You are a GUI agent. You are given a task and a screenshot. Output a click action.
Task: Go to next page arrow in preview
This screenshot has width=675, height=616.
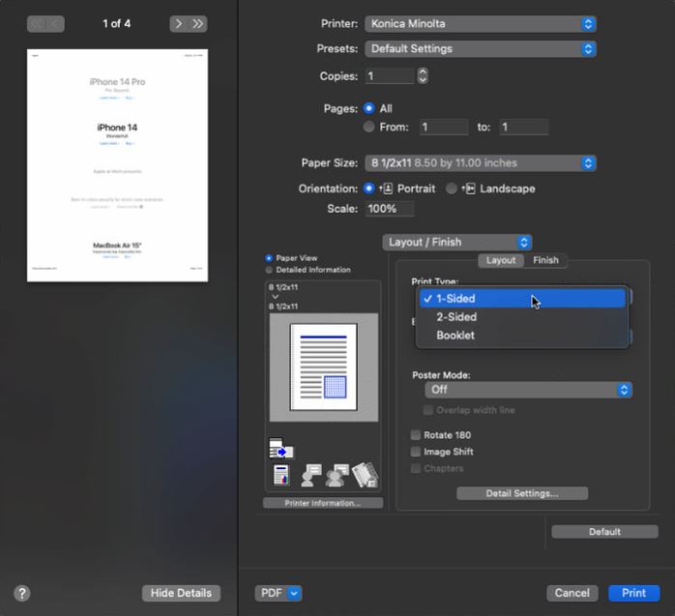pyautogui.click(x=179, y=23)
